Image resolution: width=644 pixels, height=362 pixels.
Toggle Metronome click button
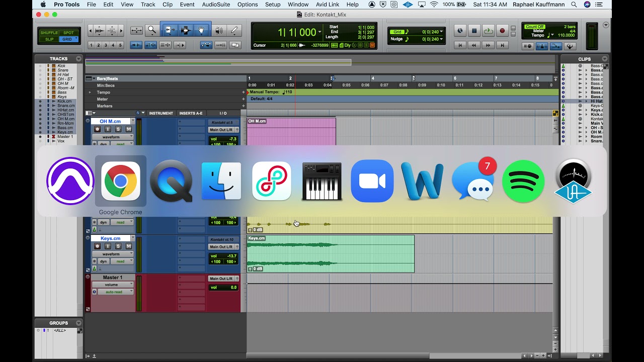tap(542, 46)
